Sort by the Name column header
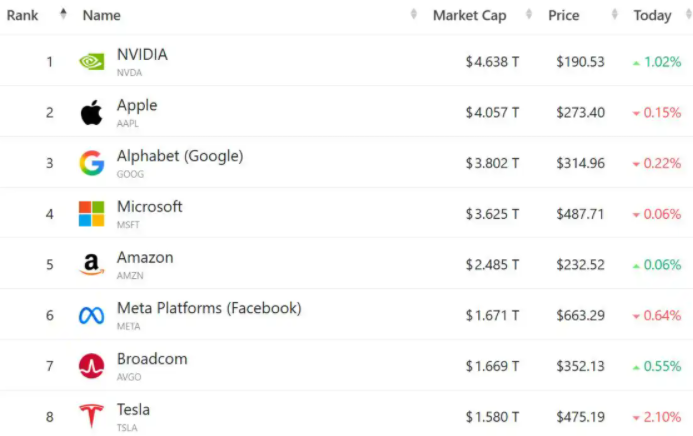 [102, 16]
